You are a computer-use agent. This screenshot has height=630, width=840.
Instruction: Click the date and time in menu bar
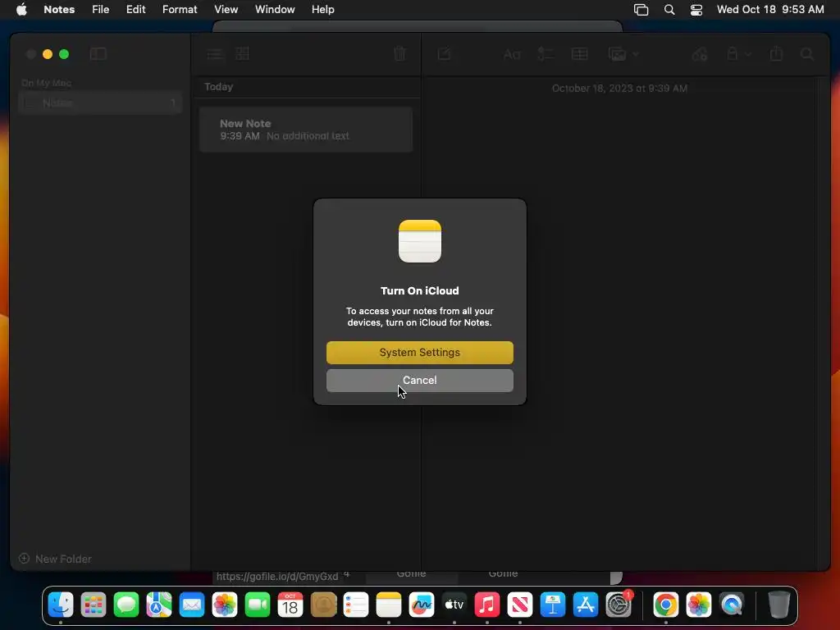(770, 10)
